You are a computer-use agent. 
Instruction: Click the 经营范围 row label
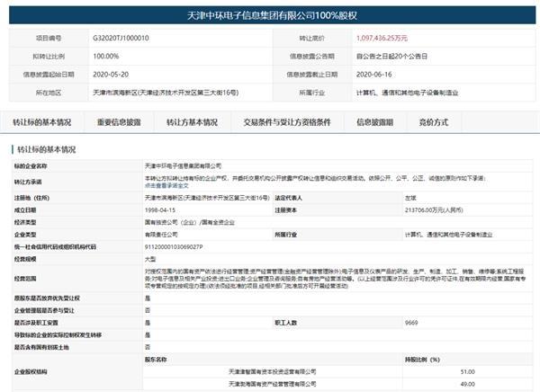[25, 279]
